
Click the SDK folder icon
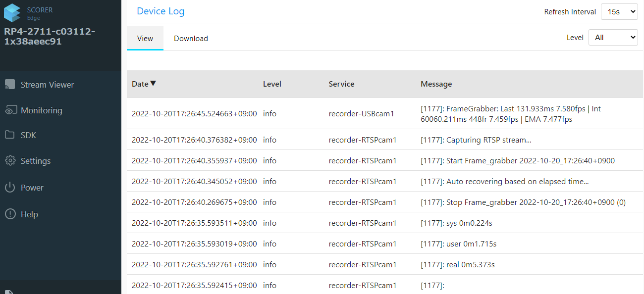tap(10, 135)
